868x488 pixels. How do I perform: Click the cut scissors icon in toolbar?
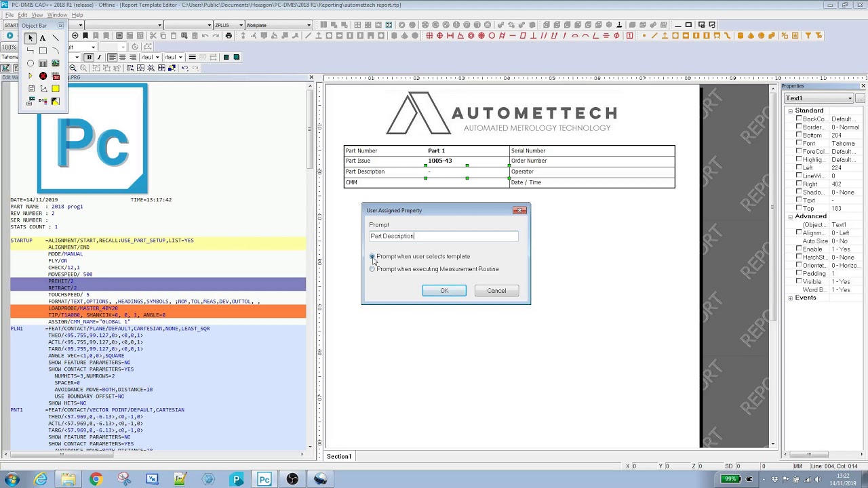tap(153, 35)
